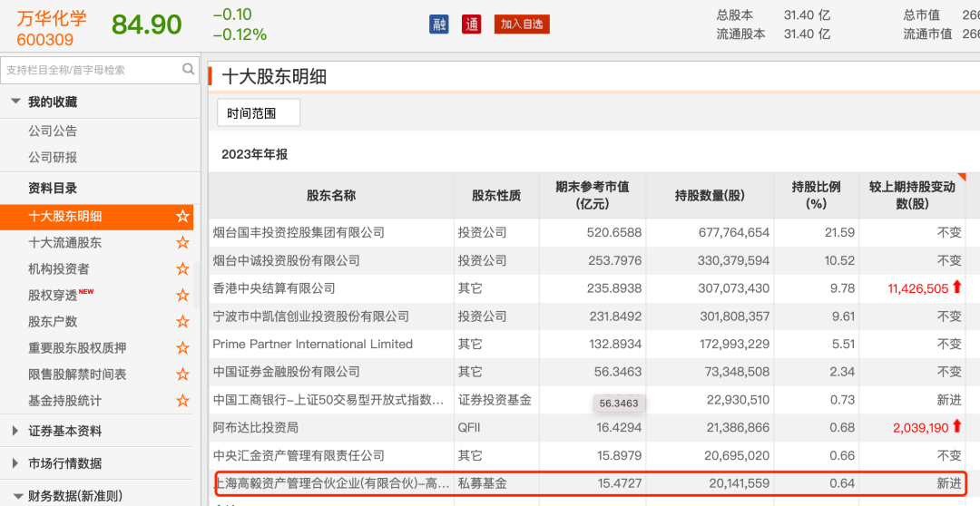Select 十大股东明细 menu item
Image resolution: width=980 pixels, height=506 pixels.
pyautogui.click(x=97, y=217)
